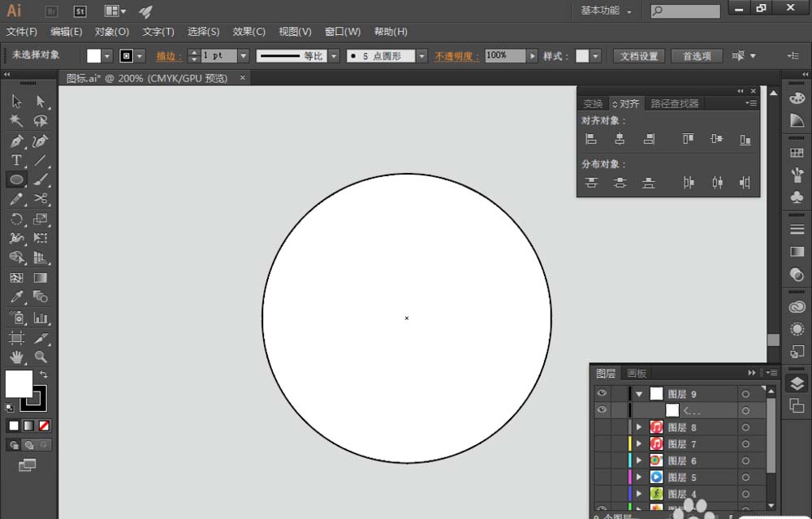Select the Pencil tool
812x519 pixels.
pyautogui.click(x=16, y=199)
